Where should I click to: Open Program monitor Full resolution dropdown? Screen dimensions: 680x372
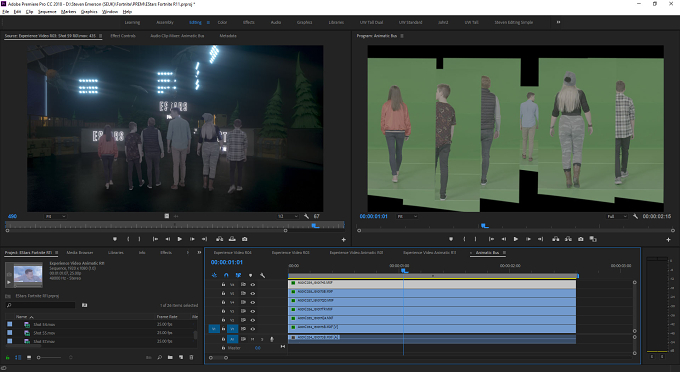click(617, 216)
